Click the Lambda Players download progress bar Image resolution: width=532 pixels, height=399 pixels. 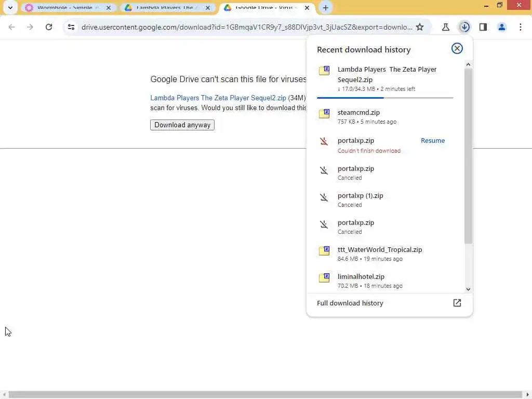pyautogui.click(x=385, y=98)
